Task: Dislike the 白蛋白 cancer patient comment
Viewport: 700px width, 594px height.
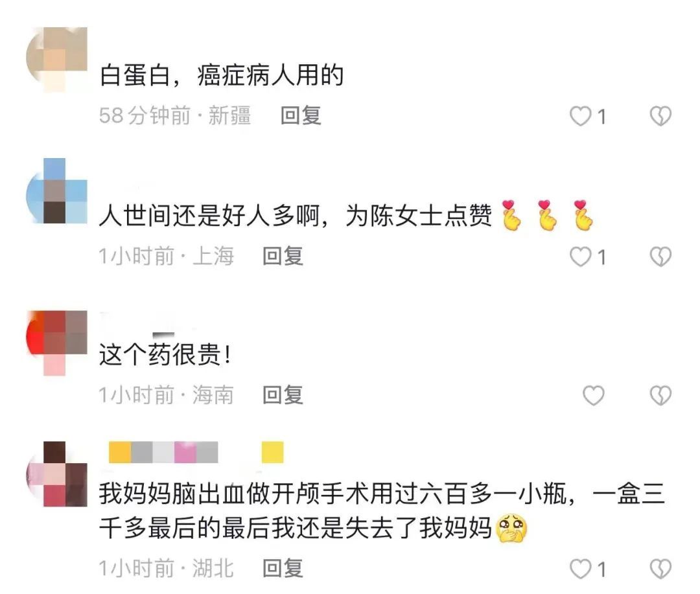Action: (660, 116)
